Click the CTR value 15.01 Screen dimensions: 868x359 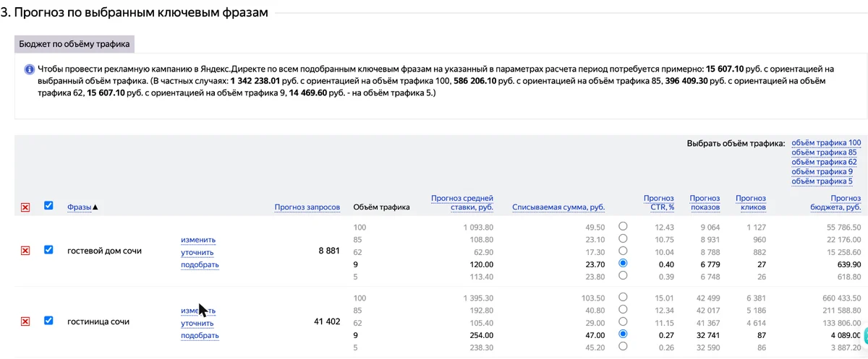(665, 298)
